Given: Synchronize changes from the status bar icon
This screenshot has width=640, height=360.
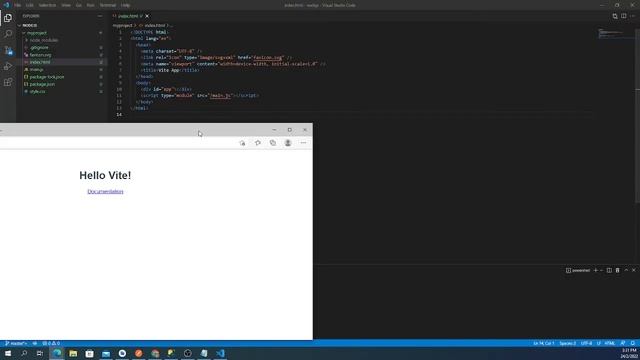Looking at the screenshot, I should click(x=35, y=343).
